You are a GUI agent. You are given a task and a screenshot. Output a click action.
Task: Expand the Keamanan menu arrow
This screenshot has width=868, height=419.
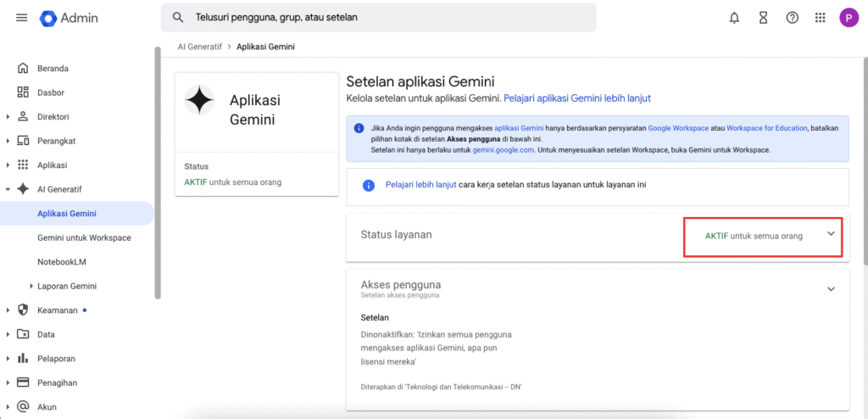coord(8,310)
